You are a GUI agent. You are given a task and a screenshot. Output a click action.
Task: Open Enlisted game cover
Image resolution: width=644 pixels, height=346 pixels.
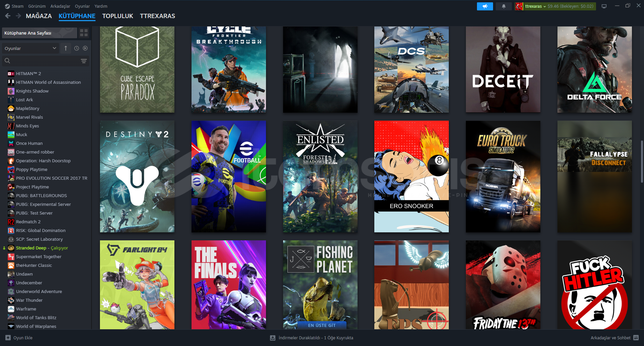[x=320, y=176]
